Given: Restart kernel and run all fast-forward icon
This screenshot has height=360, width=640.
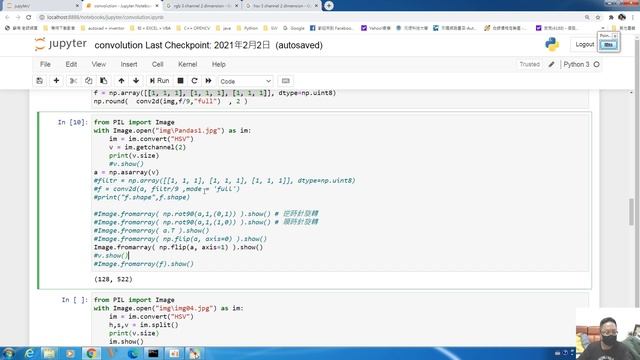Looking at the screenshot, I should coord(209,81).
